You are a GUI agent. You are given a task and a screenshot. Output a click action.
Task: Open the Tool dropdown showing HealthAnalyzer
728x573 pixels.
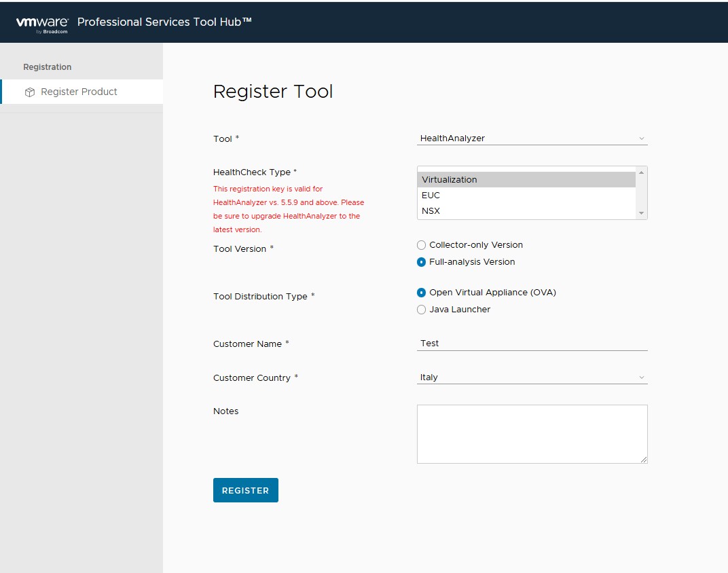pos(532,138)
